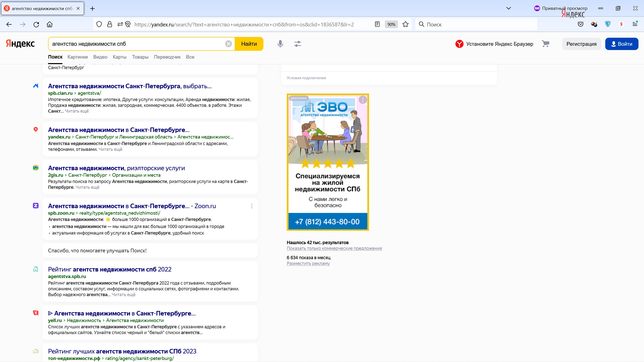Screen dimensions: 644x362
Task: Click the 2gis favicon
Action: (x=36, y=168)
